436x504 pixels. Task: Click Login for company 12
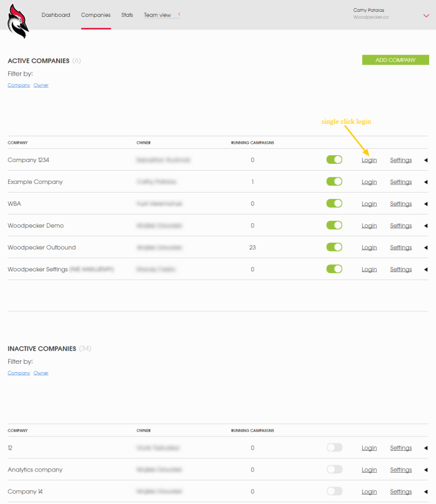(x=369, y=448)
